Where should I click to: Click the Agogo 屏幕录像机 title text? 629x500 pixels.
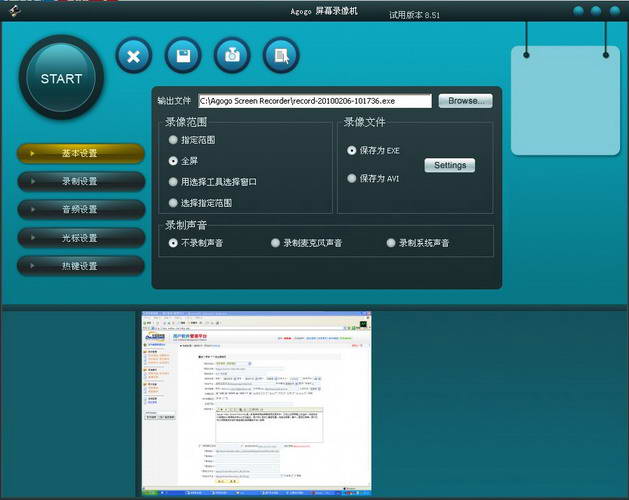tap(324, 11)
